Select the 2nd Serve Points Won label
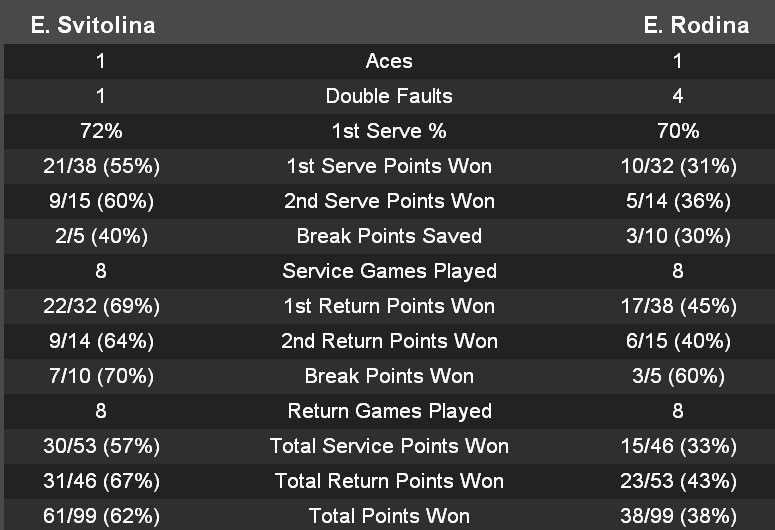 (x=389, y=201)
